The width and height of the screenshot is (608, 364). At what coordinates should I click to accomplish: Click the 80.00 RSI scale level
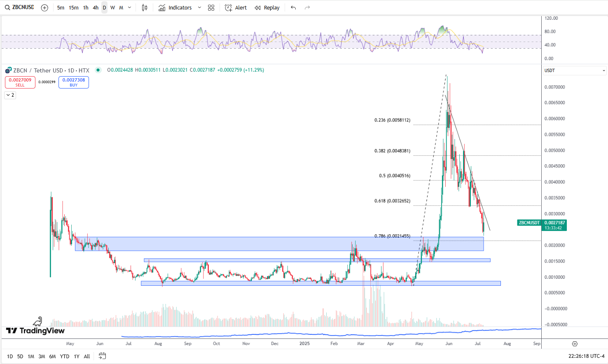tap(550, 32)
